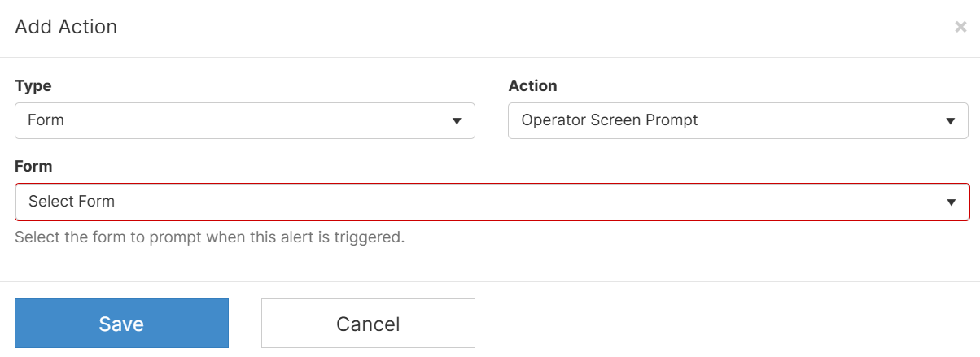The width and height of the screenshot is (980, 357).
Task: Click the bold Form field label
Action: [33, 166]
